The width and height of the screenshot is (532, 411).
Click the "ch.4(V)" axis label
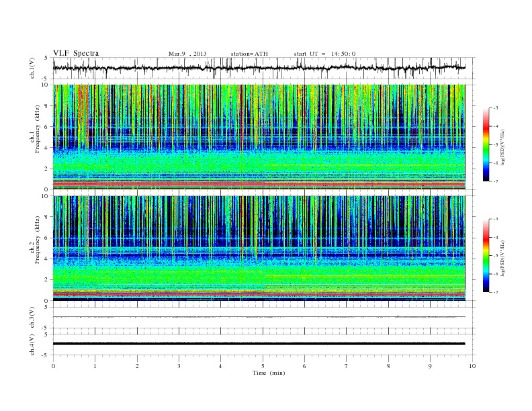[32, 345]
